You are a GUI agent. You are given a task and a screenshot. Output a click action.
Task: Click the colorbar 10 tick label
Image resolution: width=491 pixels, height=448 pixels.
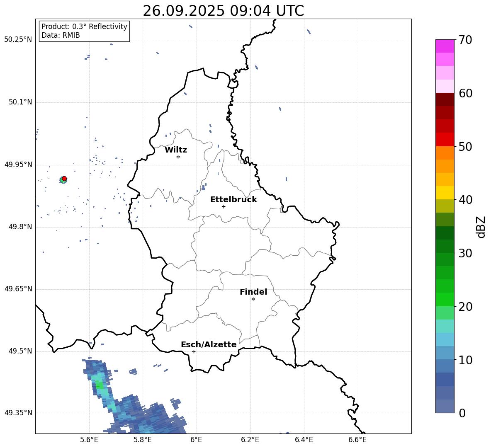point(466,360)
